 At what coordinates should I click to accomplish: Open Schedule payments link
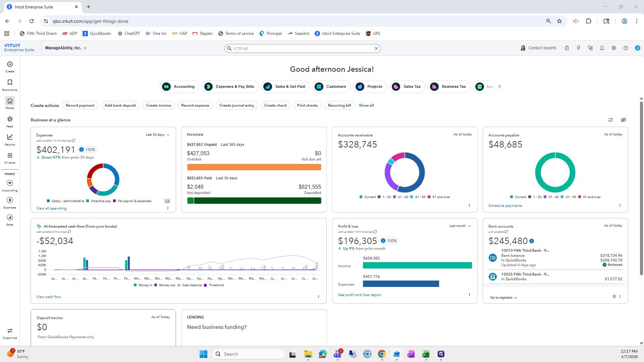click(505, 206)
